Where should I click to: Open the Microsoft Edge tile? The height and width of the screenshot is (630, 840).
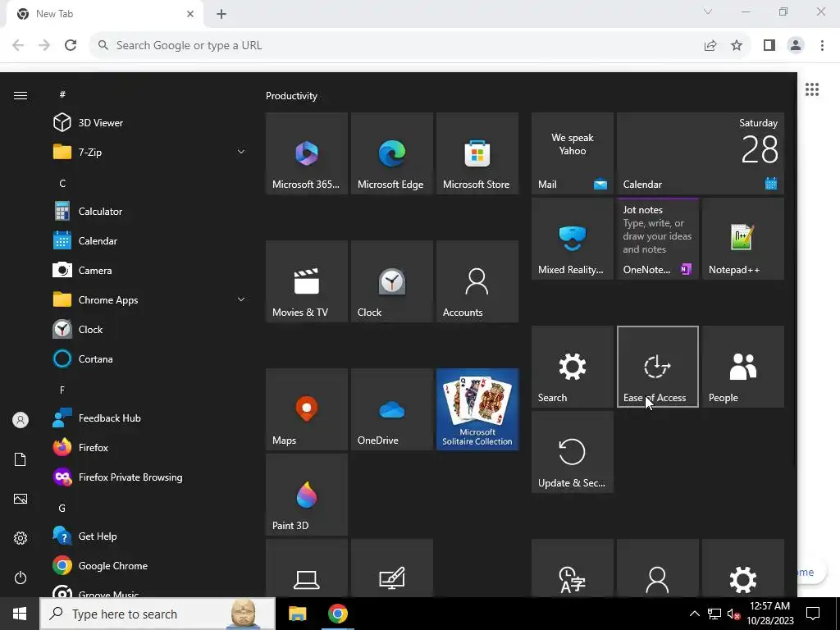[x=391, y=153]
